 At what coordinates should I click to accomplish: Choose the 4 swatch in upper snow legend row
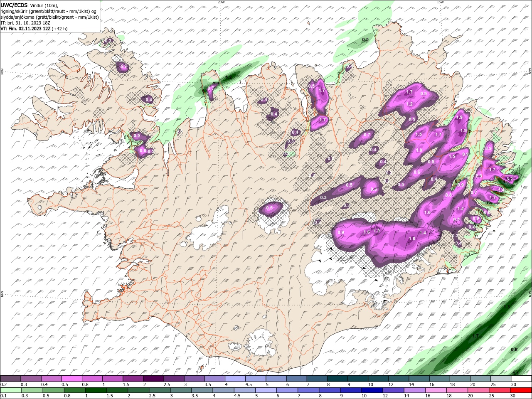coord(234,379)
